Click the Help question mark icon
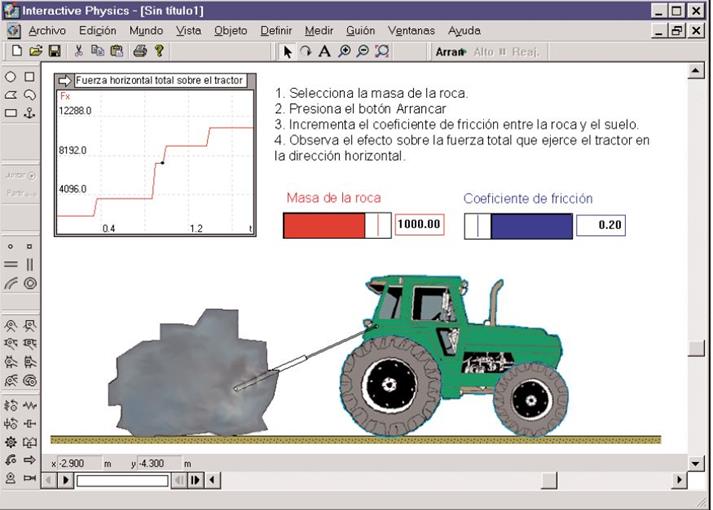Image resolution: width=713 pixels, height=510 pixels. pos(159,51)
